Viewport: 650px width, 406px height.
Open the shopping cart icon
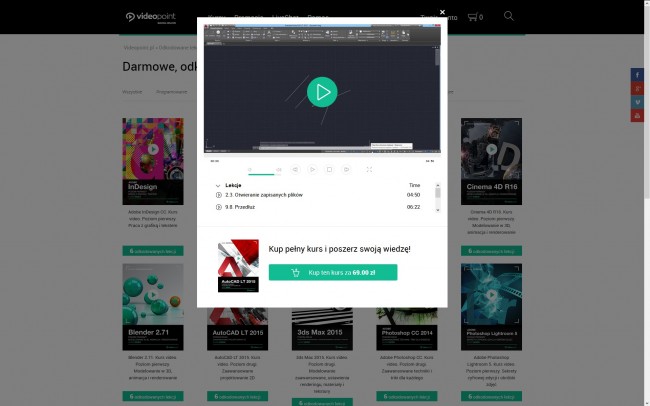[x=472, y=17]
